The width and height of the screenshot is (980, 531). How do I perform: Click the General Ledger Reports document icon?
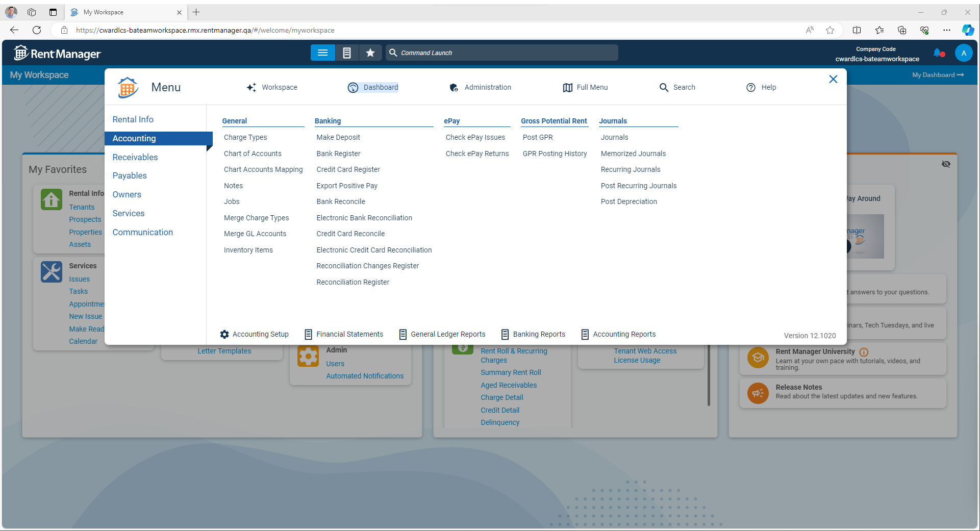[x=403, y=334]
